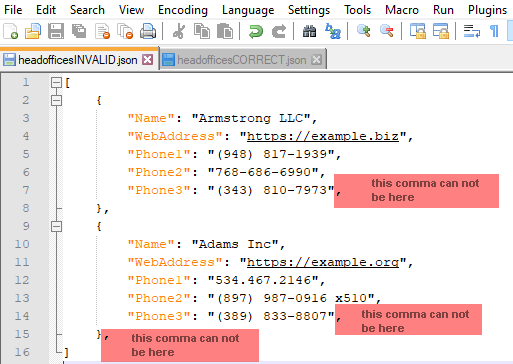
Task: Open the Plugins menu
Action: pos(487,10)
